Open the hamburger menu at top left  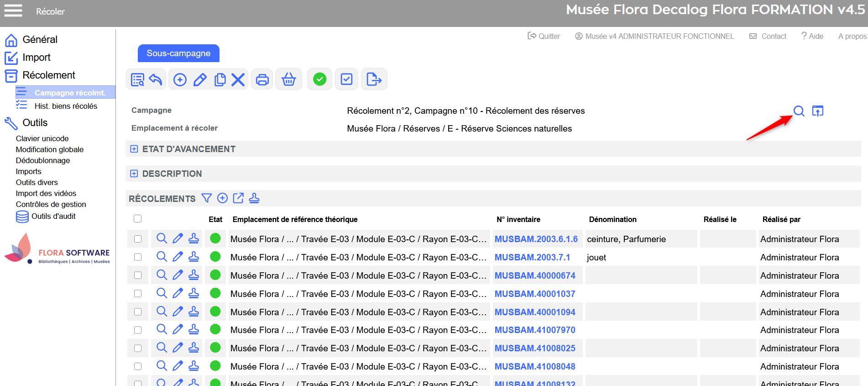pyautogui.click(x=13, y=11)
